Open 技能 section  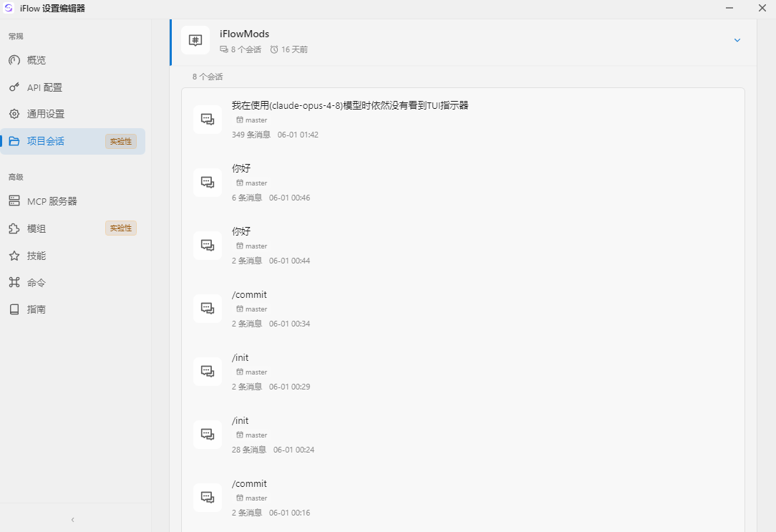point(73,256)
